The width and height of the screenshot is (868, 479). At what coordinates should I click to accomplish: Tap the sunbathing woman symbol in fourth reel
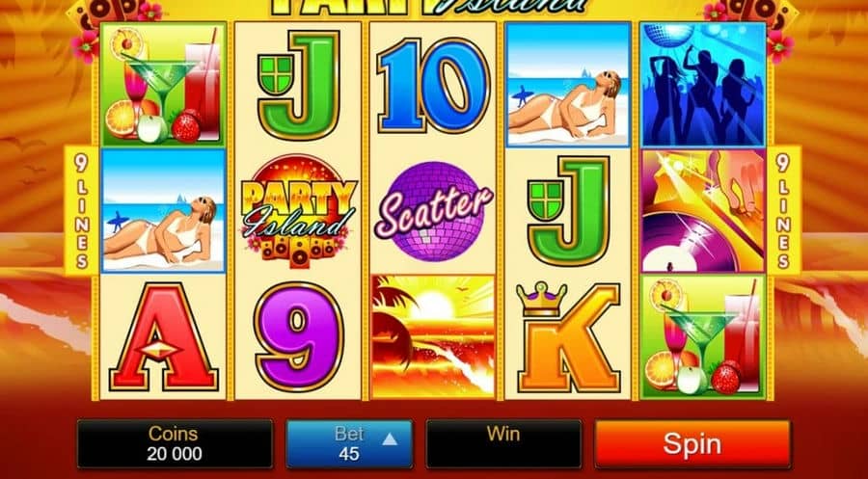(x=568, y=85)
